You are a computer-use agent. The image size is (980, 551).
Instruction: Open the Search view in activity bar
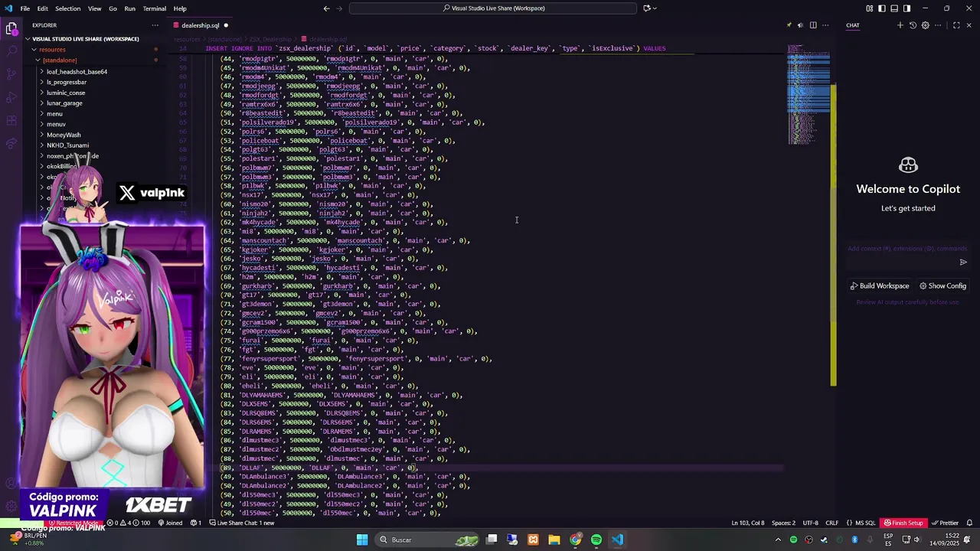[x=11, y=51]
